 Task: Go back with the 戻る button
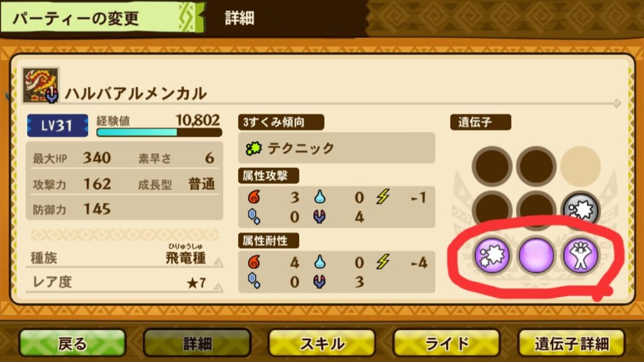[72, 343]
